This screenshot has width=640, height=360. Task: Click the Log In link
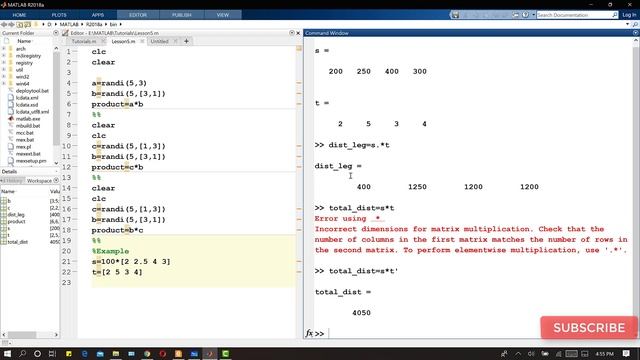point(629,15)
